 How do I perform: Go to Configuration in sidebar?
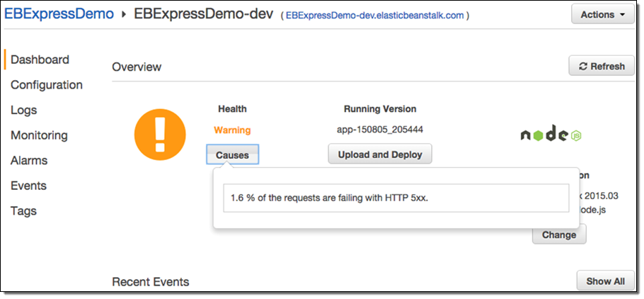click(47, 85)
